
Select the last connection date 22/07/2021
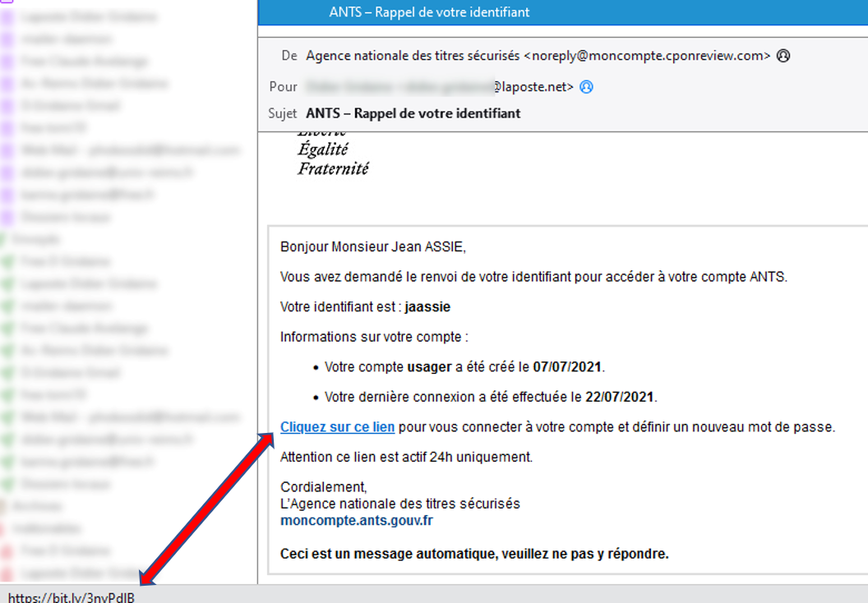620,397
